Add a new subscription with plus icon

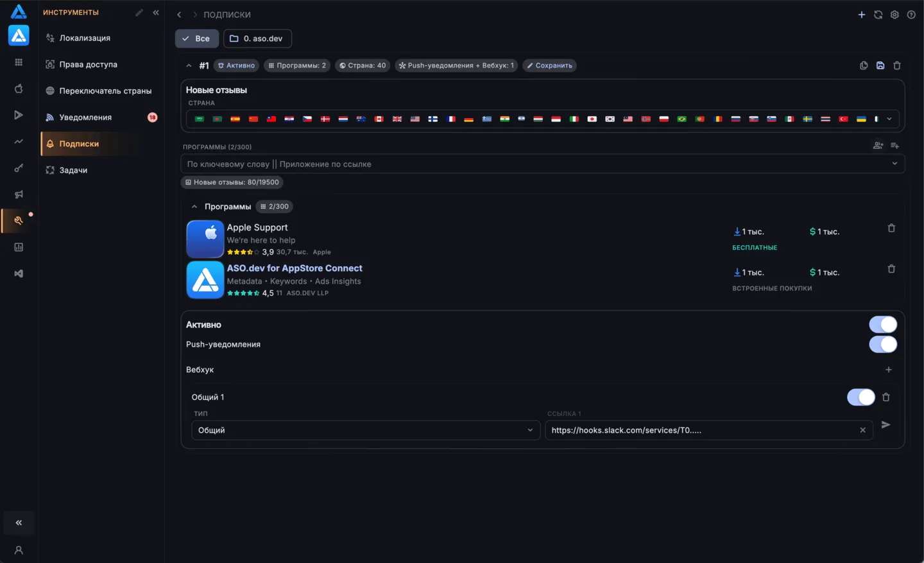coord(862,15)
